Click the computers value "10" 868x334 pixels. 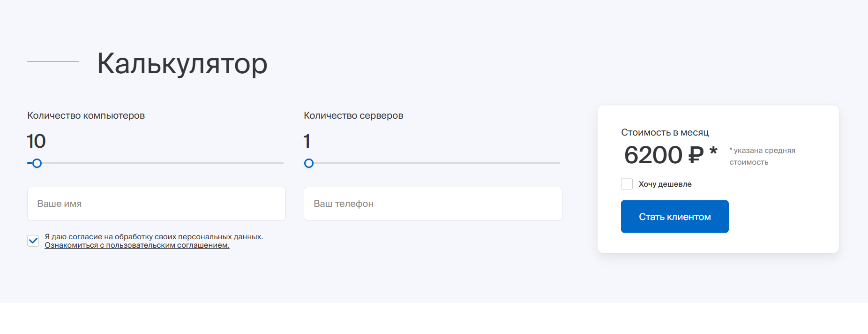36,141
